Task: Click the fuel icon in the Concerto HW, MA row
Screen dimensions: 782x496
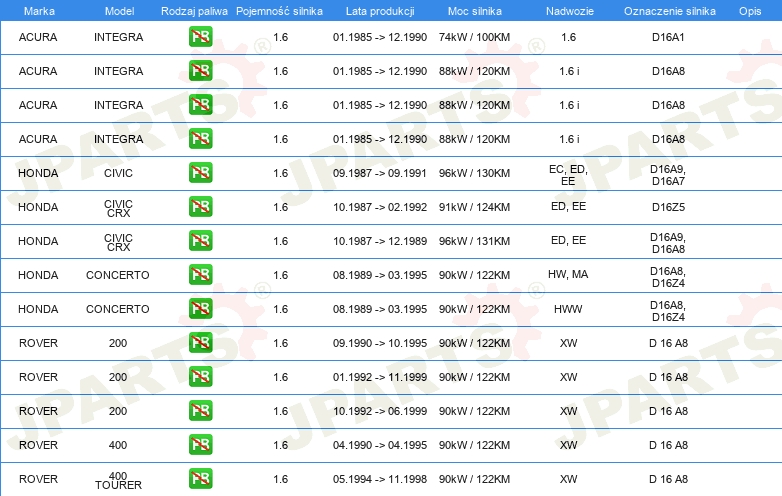Action: pyautogui.click(x=200, y=275)
